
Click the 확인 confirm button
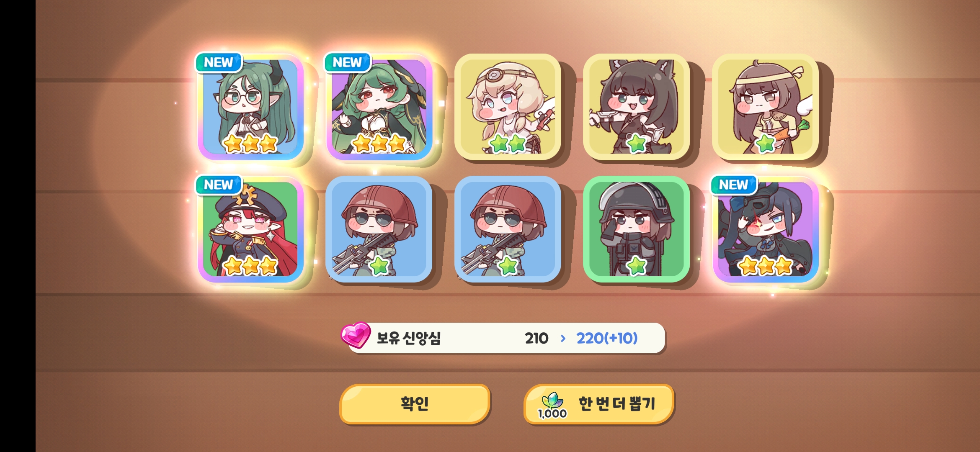415,404
